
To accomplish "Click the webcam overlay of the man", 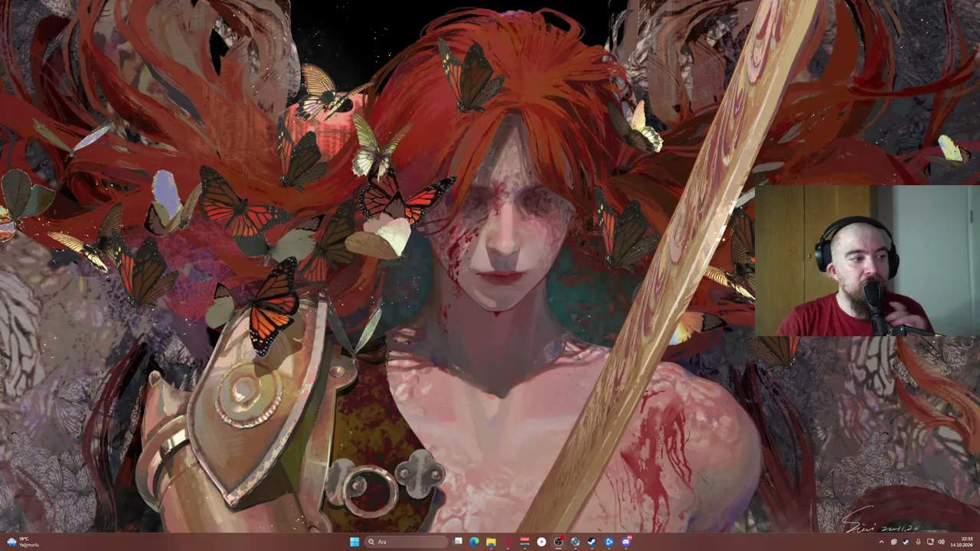I will (867, 261).
